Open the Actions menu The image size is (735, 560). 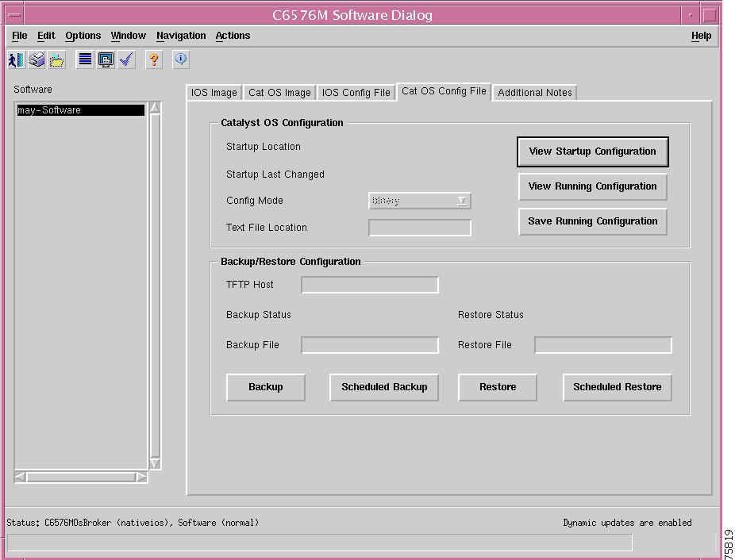[x=233, y=36]
